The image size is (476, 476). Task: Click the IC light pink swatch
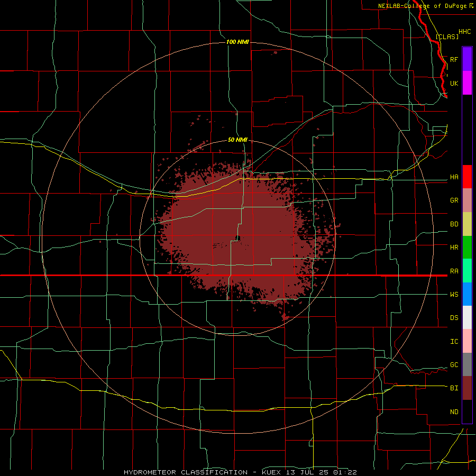pyautogui.click(x=467, y=341)
